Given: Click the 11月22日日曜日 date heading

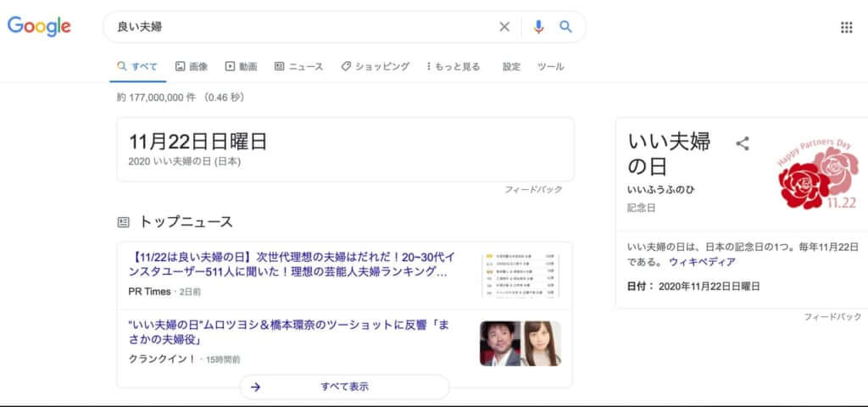Looking at the screenshot, I should [x=198, y=142].
